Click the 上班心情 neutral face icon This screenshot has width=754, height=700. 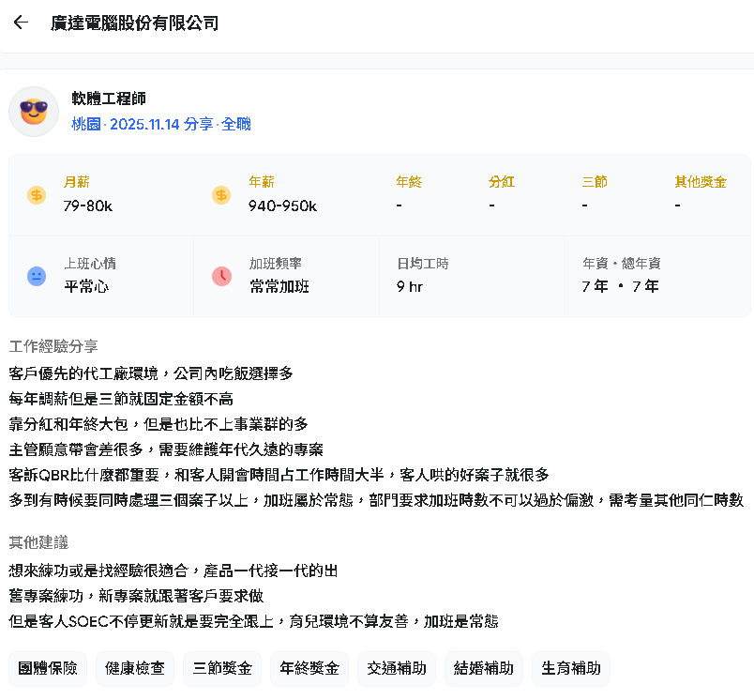(x=37, y=276)
